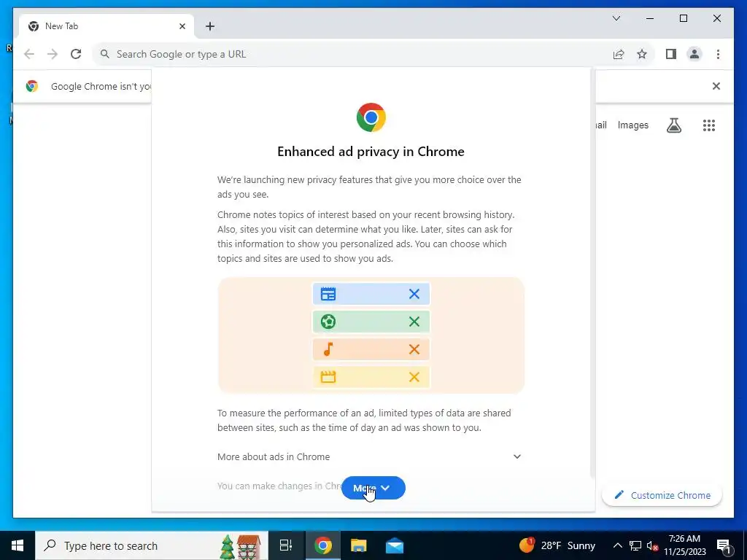Click the Enhanced ad privacy in Chrome heading
The width and height of the screenshot is (747, 560).
[371, 152]
